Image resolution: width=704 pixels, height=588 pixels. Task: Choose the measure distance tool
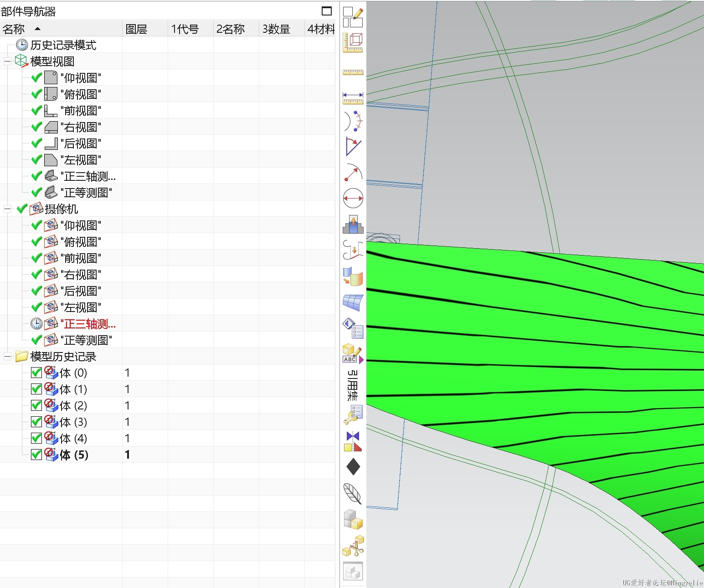coord(353,97)
